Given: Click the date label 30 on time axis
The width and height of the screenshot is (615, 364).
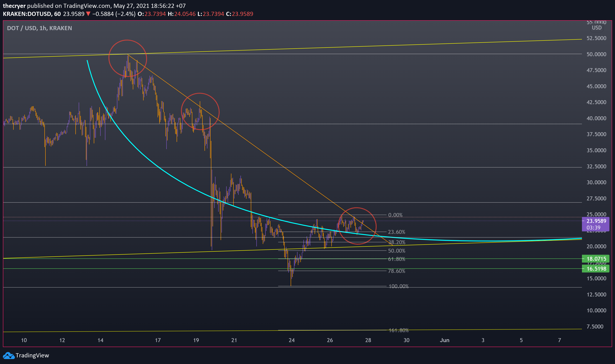Looking at the screenshot, I should click(406, 340).
